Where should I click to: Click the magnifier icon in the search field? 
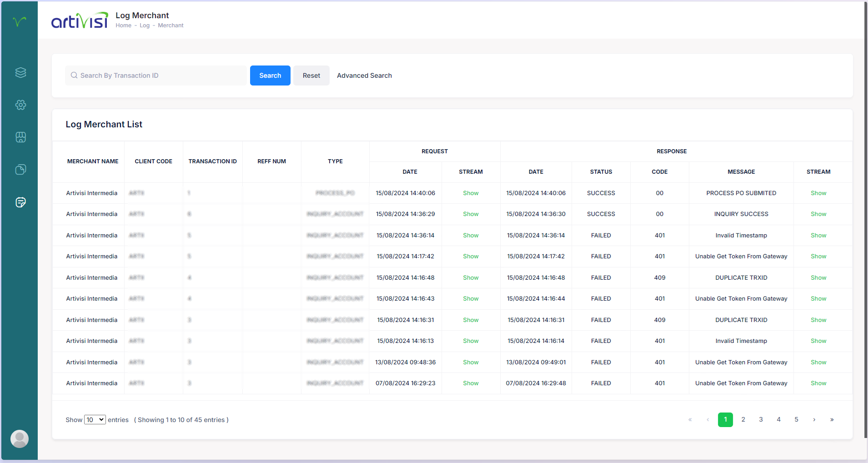point(74,75)
